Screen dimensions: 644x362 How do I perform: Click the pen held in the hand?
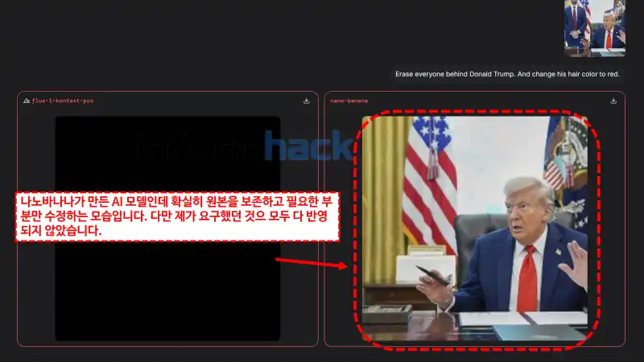[432, 275]
